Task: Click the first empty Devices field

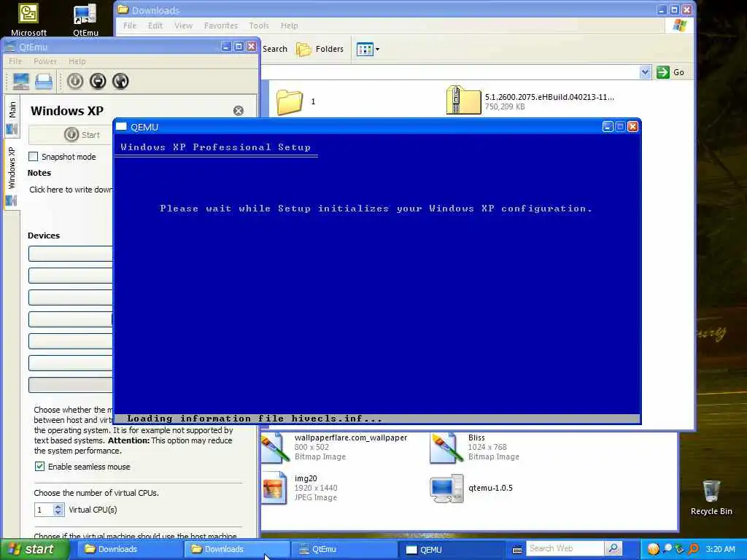Action: [71, 253]
